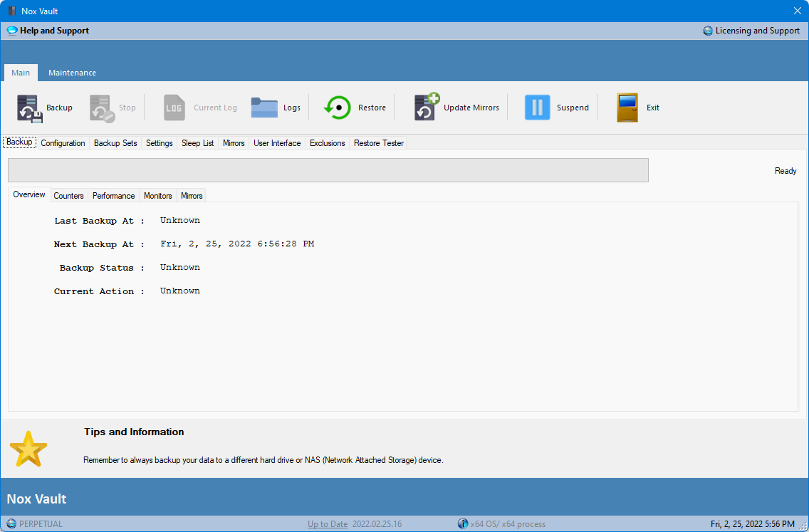Open the Settings tab
This screenshot has width=809, height=532.
tap(160, 143)
